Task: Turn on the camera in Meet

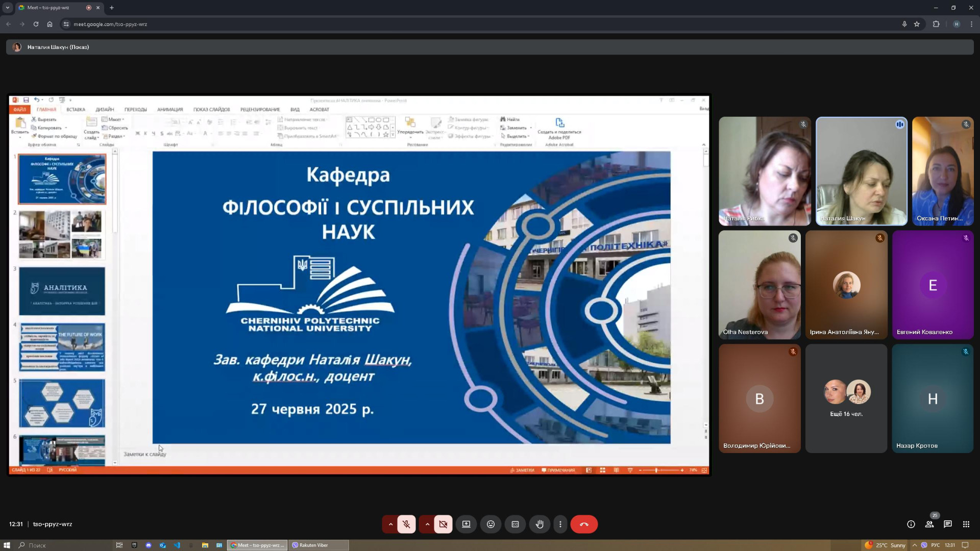Action: [x=443, y=524]
